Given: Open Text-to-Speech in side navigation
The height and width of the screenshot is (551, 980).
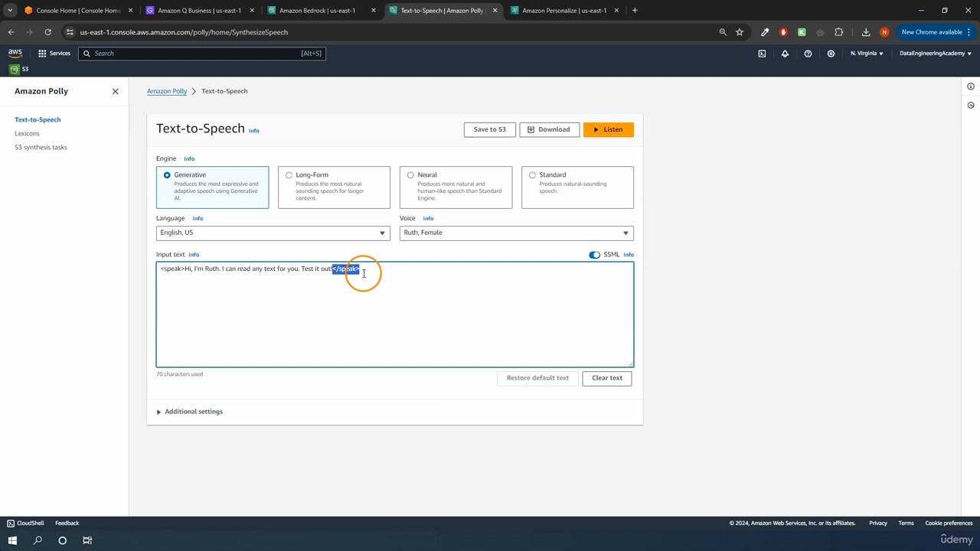Looking at the screenshot, I should 38,120.
